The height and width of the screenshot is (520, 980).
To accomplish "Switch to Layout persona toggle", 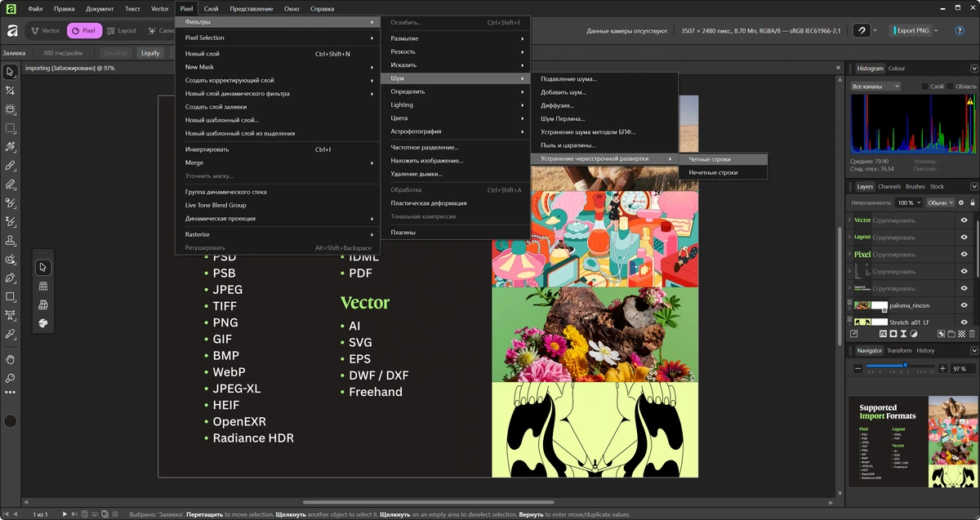I will (122, 31).
